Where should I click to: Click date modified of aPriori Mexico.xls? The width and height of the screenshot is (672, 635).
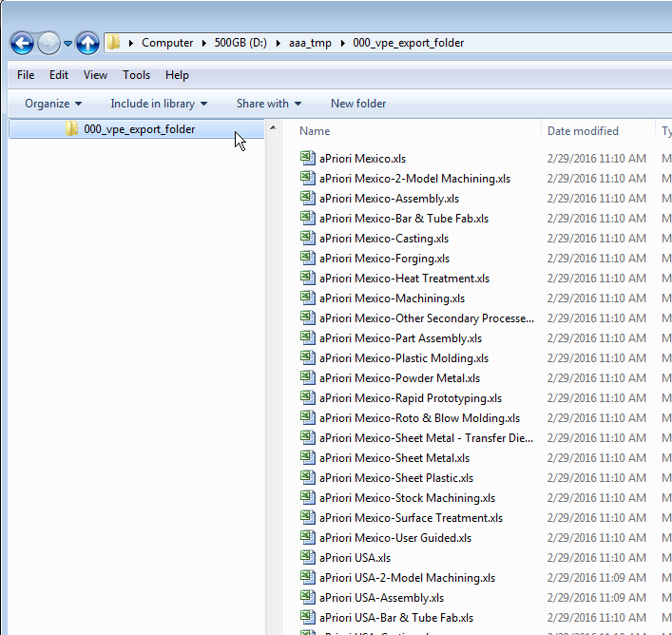pyautogui.click(x=597, y=159)
